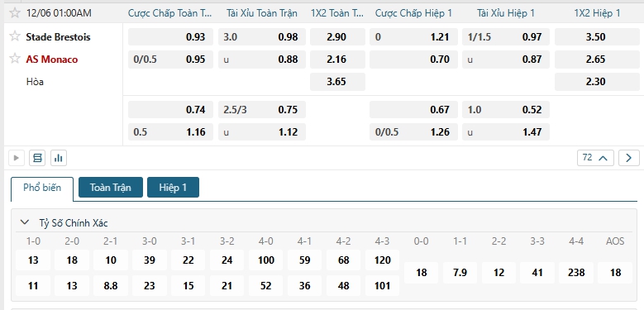This screenshot has width=644, height=310.
Task: Open the stacked layout view icon
Action: [x=37, y=158]
